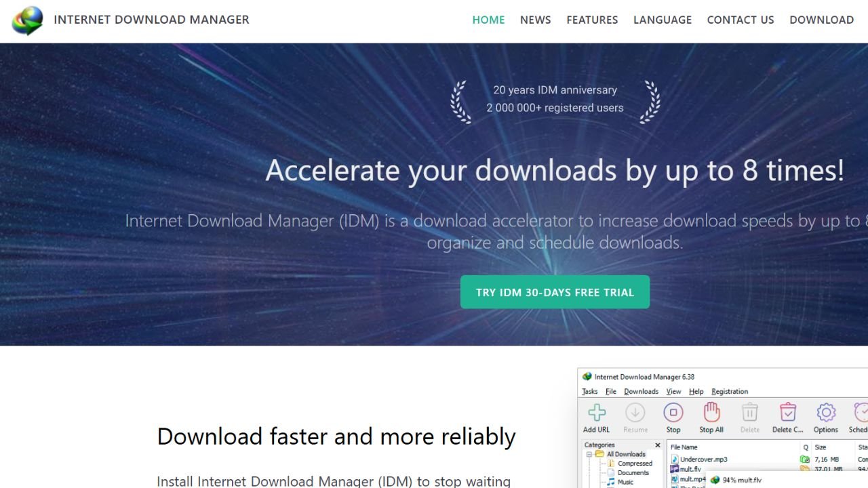Click the Delete trash icon

[x=749, y=413]
